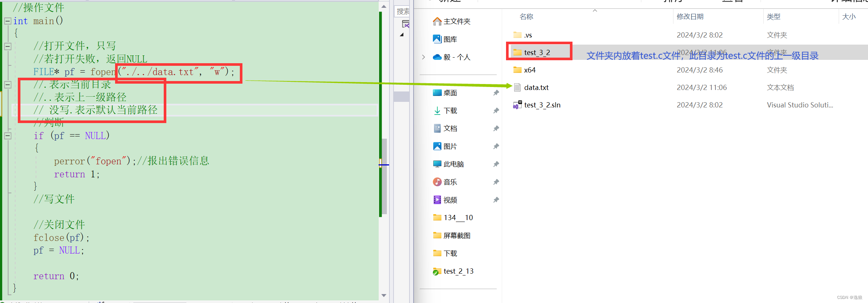
Task: Unpin 文档 using its pin icon
Action: pos(496,128)
